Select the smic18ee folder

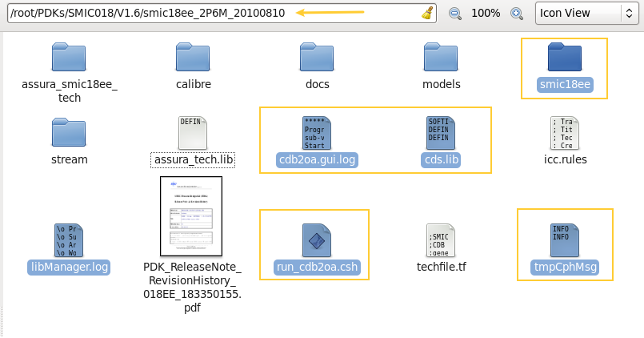(565, 58)
